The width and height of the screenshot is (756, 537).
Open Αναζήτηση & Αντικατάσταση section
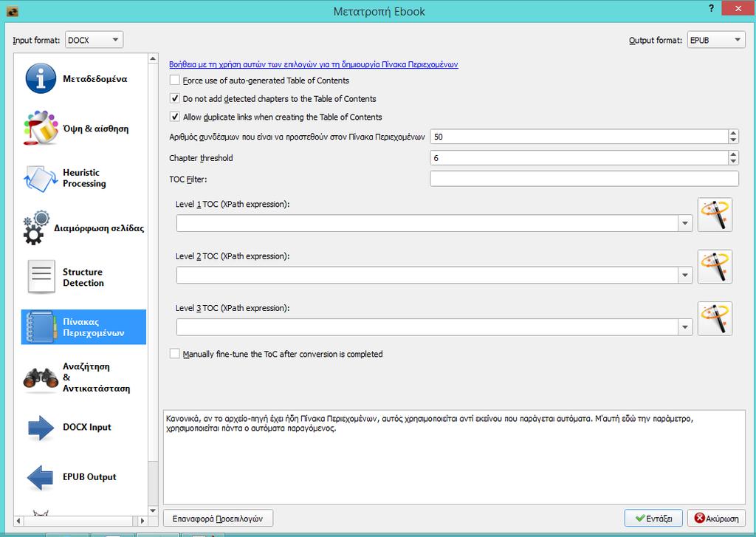(x=83, y=377)
